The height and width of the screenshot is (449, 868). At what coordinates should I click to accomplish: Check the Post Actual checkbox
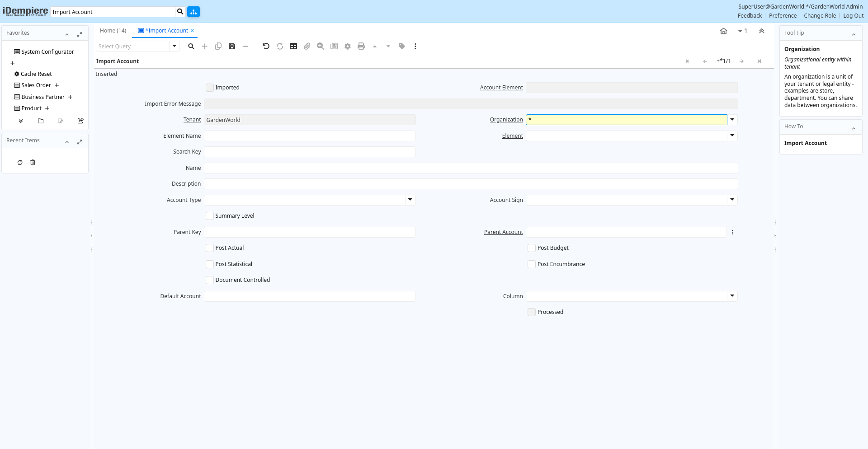[x=210, y=248]
